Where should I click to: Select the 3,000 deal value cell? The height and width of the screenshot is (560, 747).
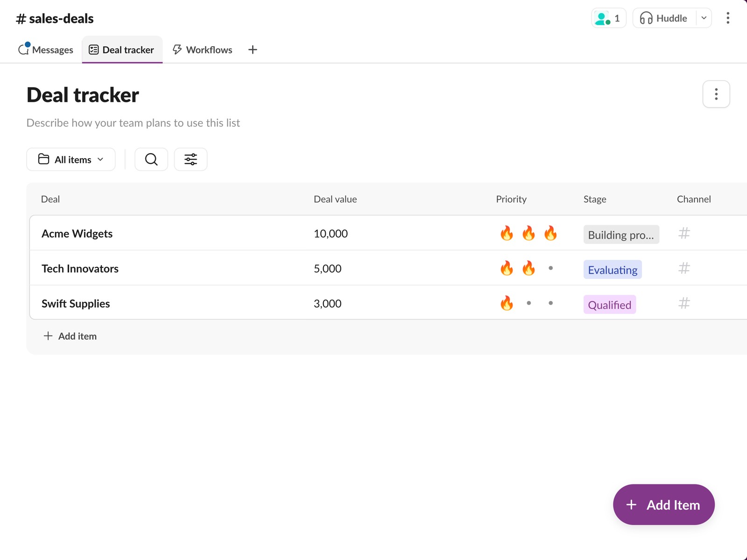coord(327,303)
